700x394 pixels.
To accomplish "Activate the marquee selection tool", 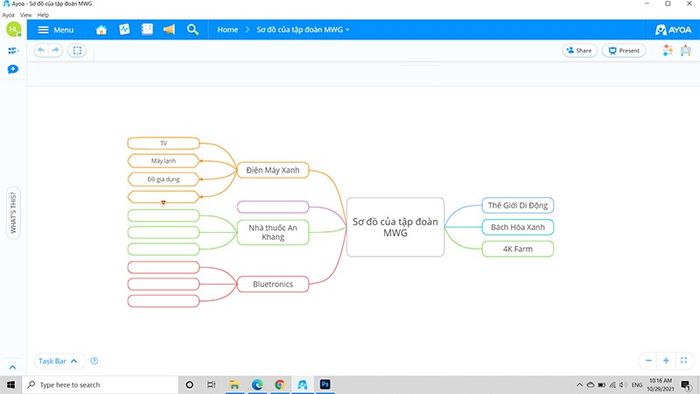I will click(x=77, y=50).
